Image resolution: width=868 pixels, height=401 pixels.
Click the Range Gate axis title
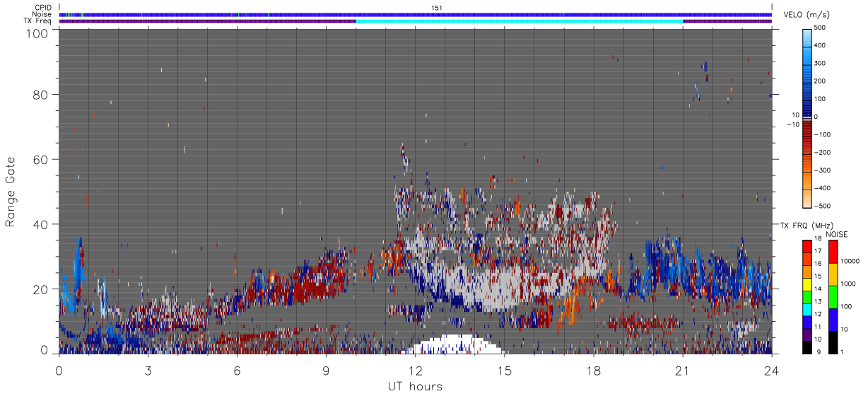(11, 191)
